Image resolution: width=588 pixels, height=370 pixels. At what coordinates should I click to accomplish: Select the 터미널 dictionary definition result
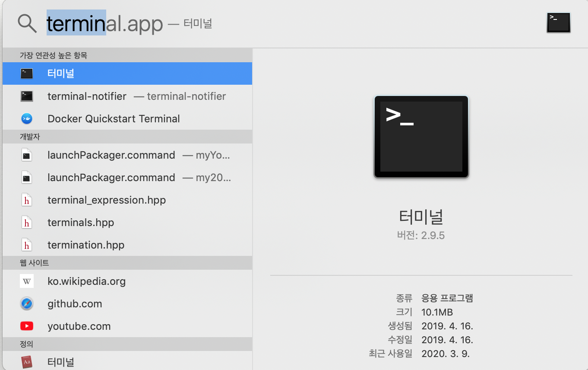[x=127, y=360]
